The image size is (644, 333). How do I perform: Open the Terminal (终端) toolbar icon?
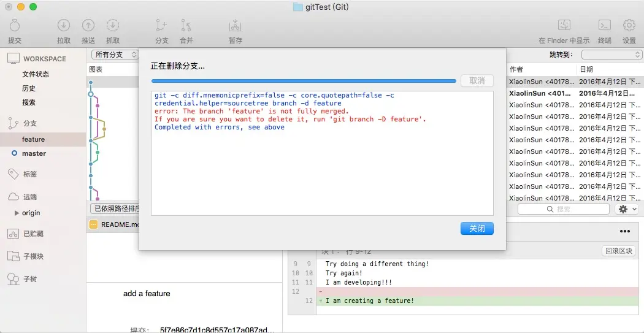pyautogui.click(x=604, y=25)
